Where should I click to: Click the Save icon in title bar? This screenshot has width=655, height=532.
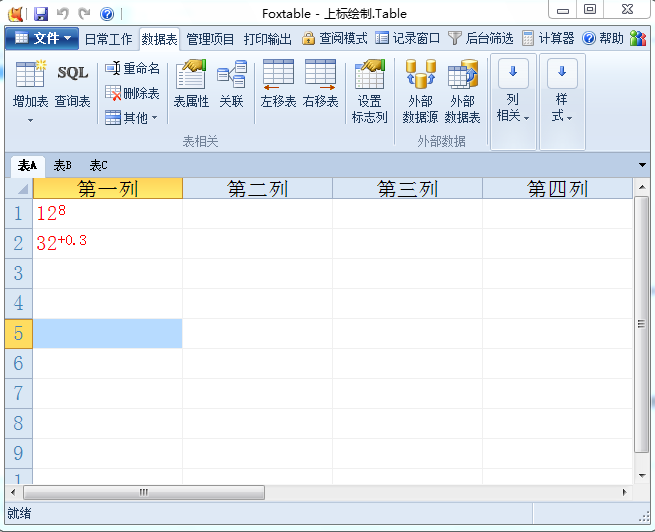coord(41,14)
